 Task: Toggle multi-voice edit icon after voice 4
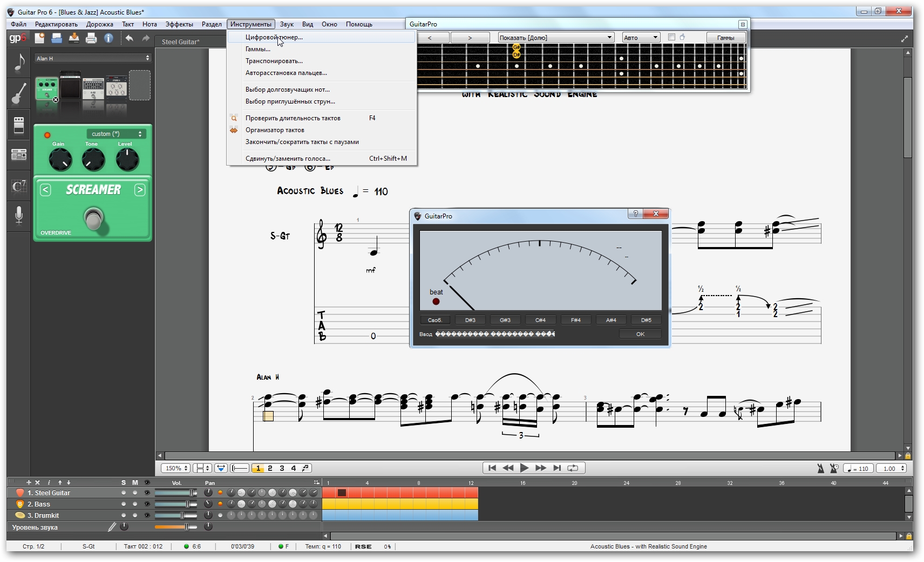(305, 468)
